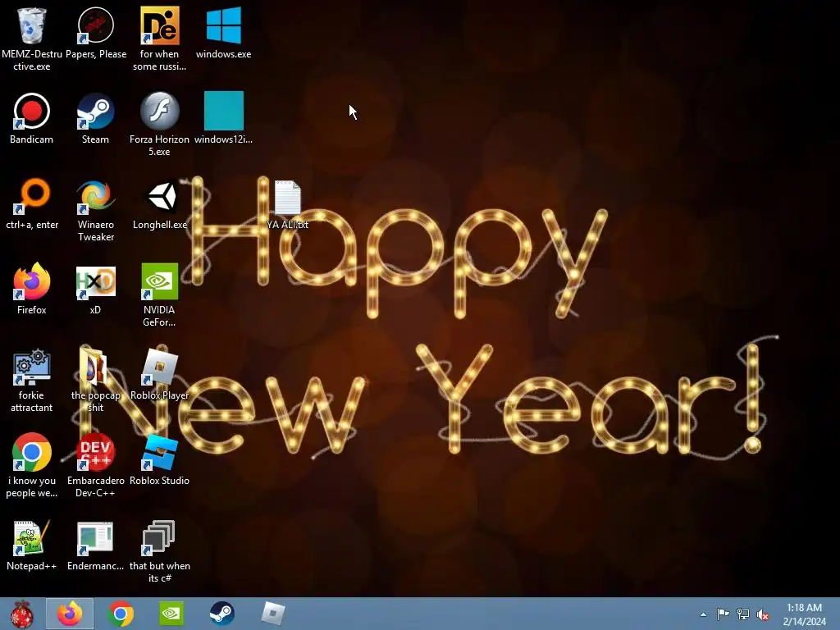Select the Endermanc... desktop shortcut

click(95, 538)
